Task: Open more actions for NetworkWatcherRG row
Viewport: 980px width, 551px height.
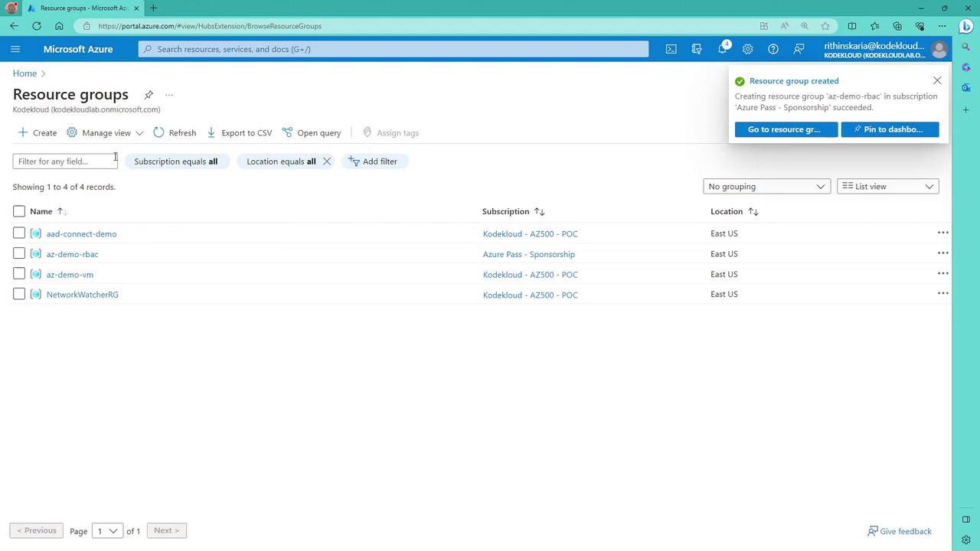Action: 942,294
